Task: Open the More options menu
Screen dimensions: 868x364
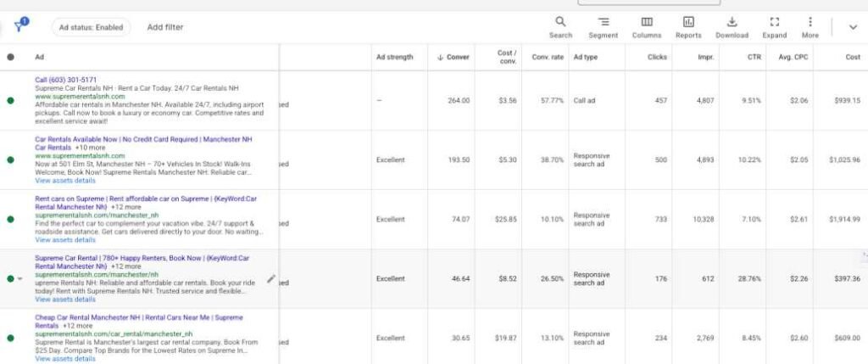Action: click(810, 23)
